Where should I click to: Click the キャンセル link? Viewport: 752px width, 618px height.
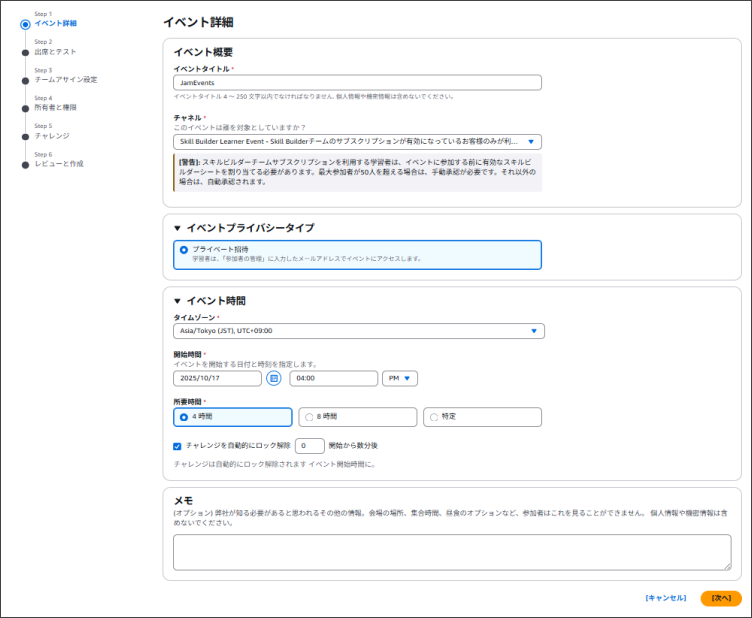pos(666,598)
